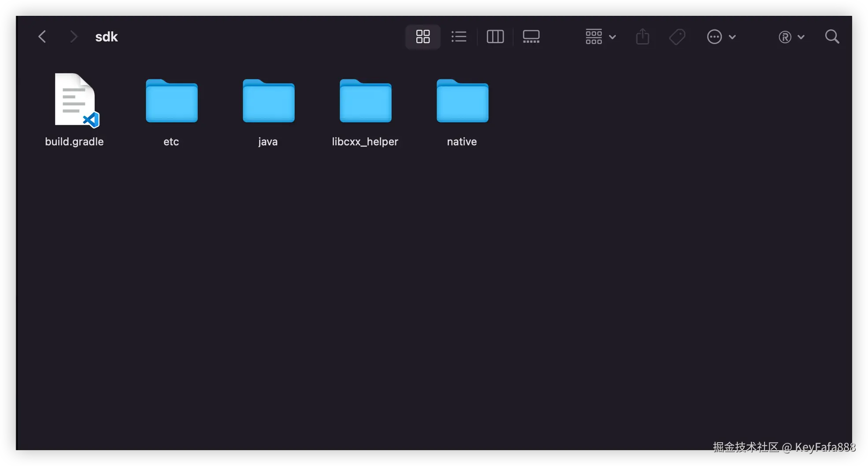Select the build.gradle filename label

click(74, 141)
